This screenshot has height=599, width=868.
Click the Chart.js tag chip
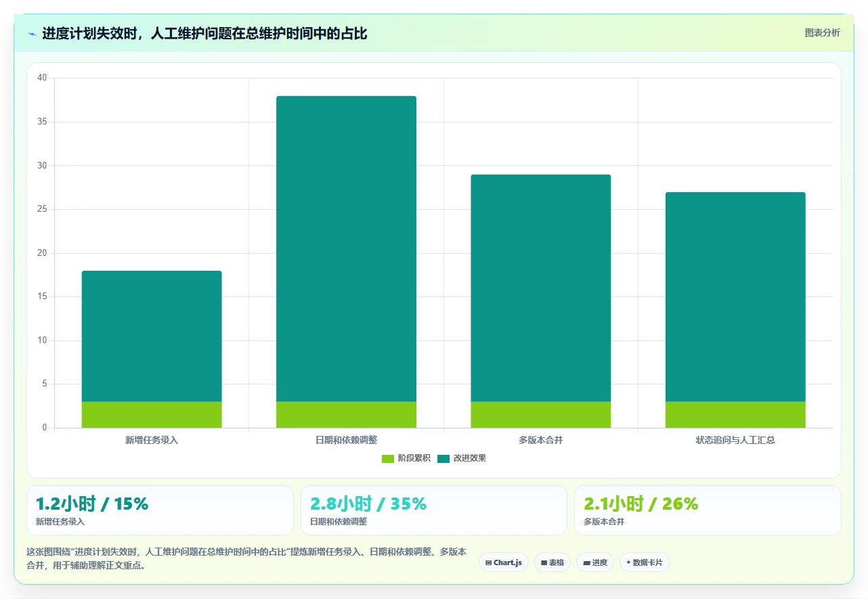click(x=504, y=562)
